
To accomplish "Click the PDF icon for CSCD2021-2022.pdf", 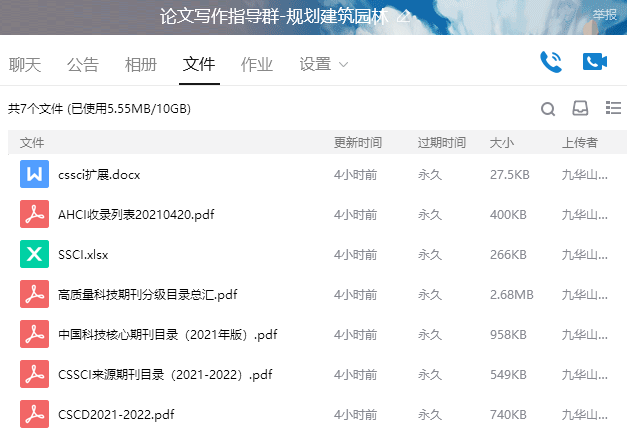I will (35, 414).
